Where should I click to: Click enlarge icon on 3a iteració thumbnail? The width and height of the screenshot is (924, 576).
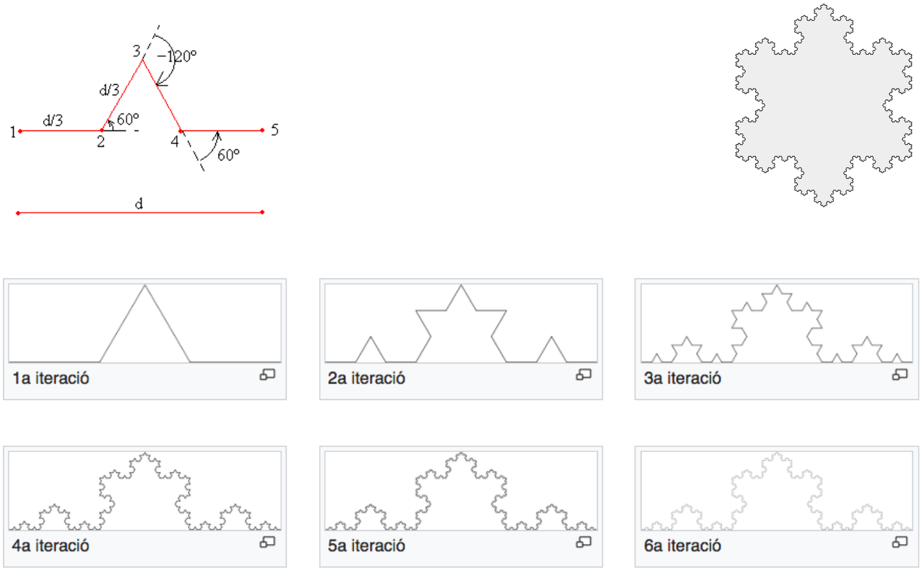pyautogui.click(x=900, y=374)
